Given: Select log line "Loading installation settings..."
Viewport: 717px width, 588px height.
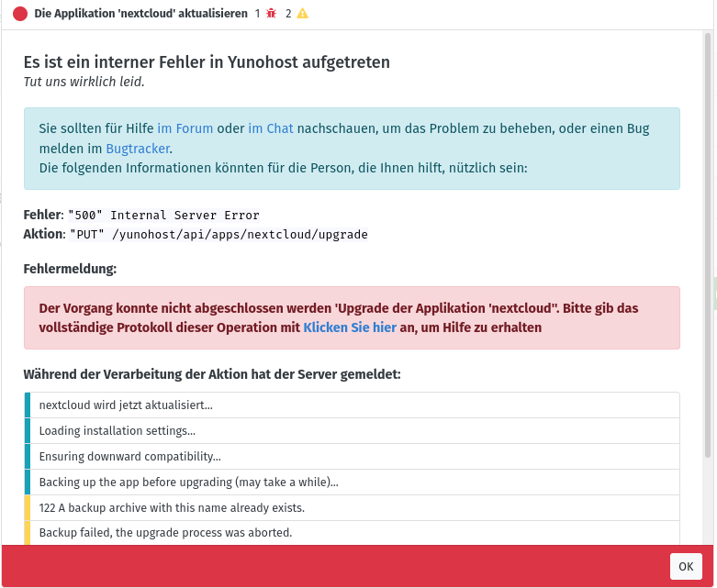Looking at the screenshot, I should [117, 431].
